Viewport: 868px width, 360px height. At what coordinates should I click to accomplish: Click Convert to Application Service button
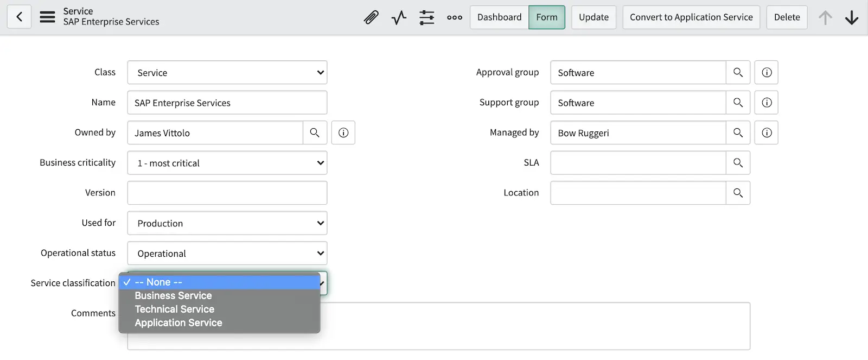pyautogui.click(x=691, y=17)
